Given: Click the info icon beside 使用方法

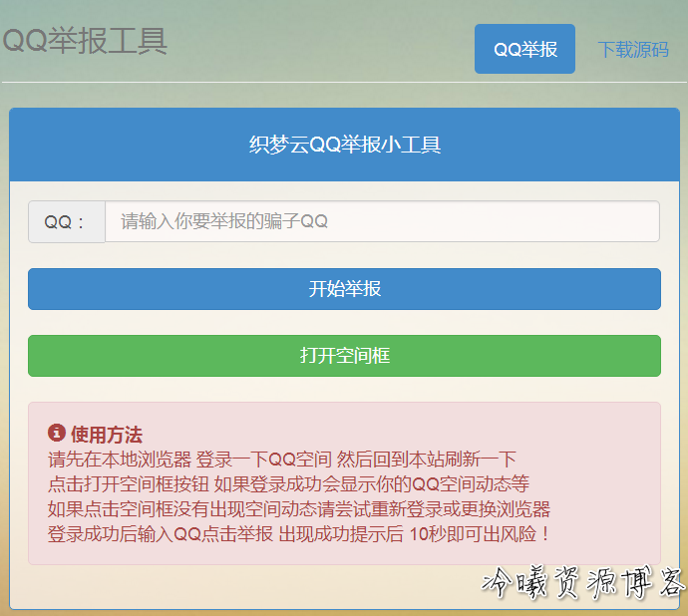Looking at the screenshot, I should point(57,433).
